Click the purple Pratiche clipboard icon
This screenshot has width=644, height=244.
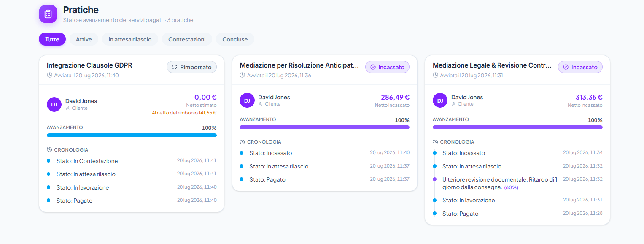pyautogui.click(x=48, y=14)
